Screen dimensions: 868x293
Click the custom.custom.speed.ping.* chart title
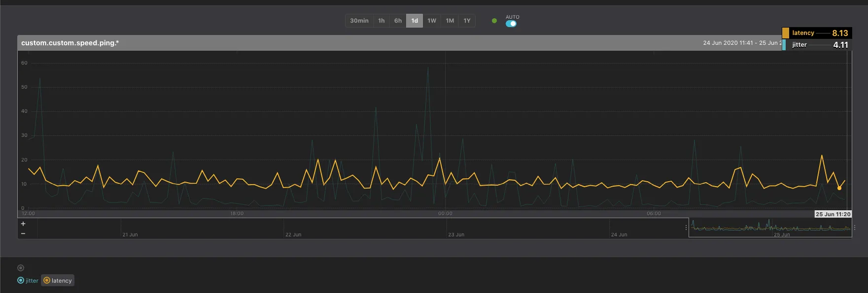70,43
